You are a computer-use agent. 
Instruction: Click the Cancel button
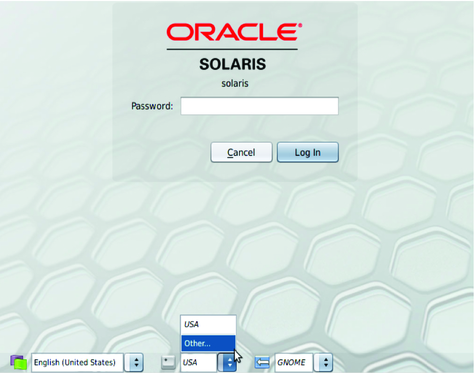tap(241, 152)
